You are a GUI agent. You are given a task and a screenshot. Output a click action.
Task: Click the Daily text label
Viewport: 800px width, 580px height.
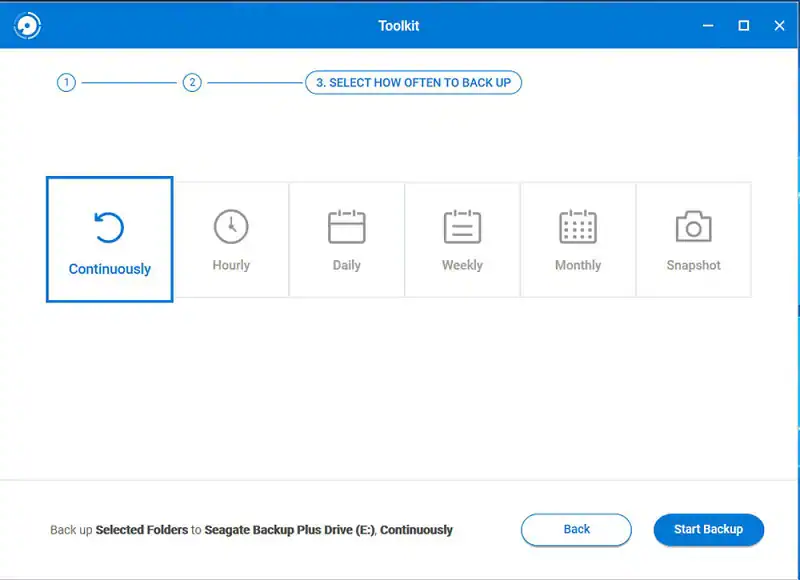click(x=347, y=266)
